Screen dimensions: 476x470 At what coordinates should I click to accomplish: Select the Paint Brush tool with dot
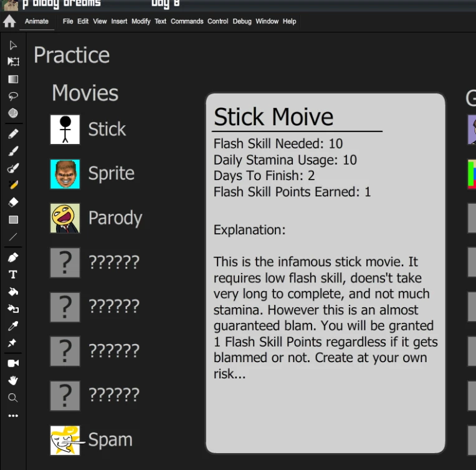tap(13, 168)
